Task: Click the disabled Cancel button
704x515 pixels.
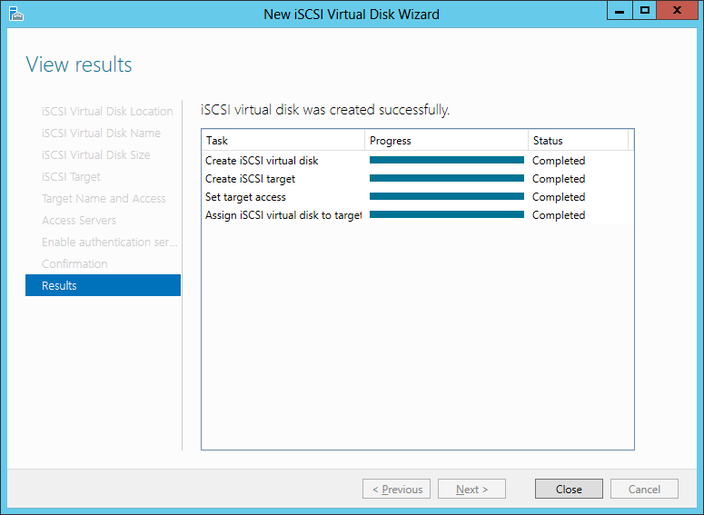Action: 644,489
